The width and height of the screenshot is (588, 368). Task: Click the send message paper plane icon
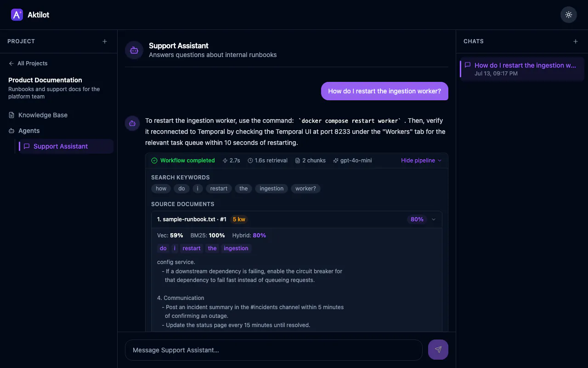pyautogui.click(x=438, y=350)
